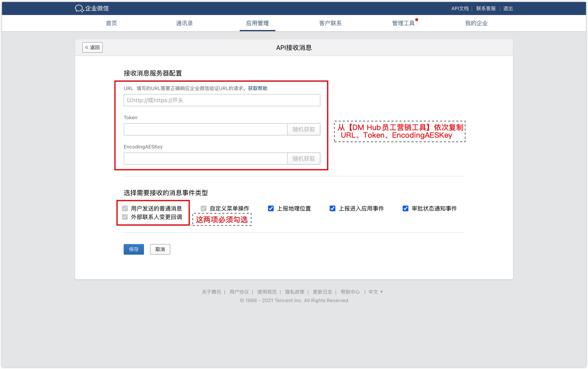The width and height of the screenshot is (588, 369).
Task: Open 用户协议 footer link
Action: [239, 292]
